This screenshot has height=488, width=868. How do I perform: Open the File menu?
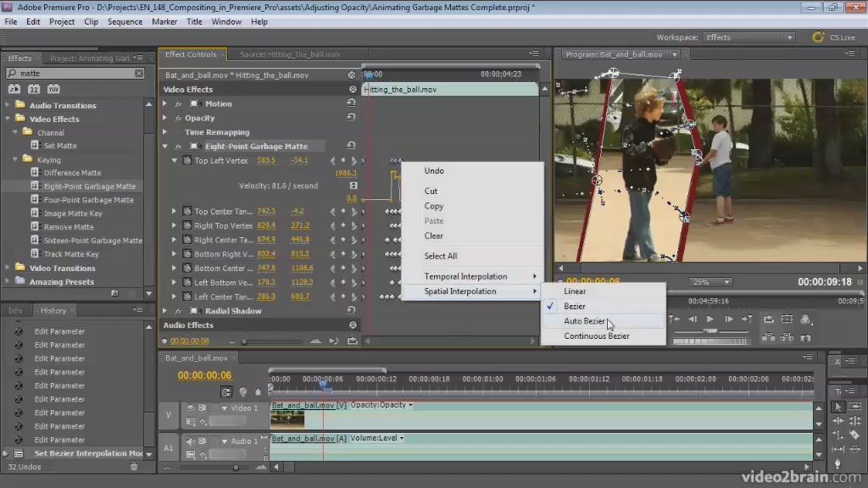click(x=10, y=21)
